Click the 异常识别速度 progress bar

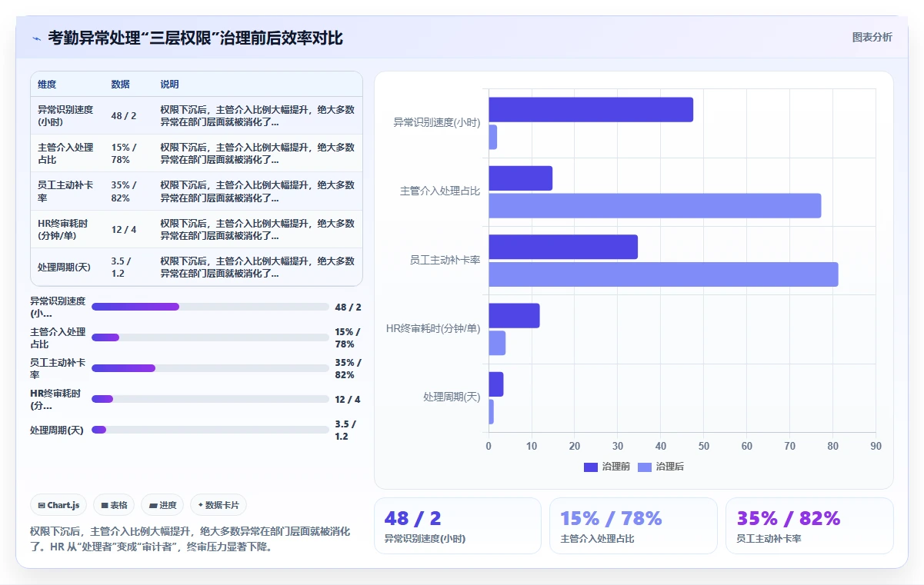pos(210,307)
